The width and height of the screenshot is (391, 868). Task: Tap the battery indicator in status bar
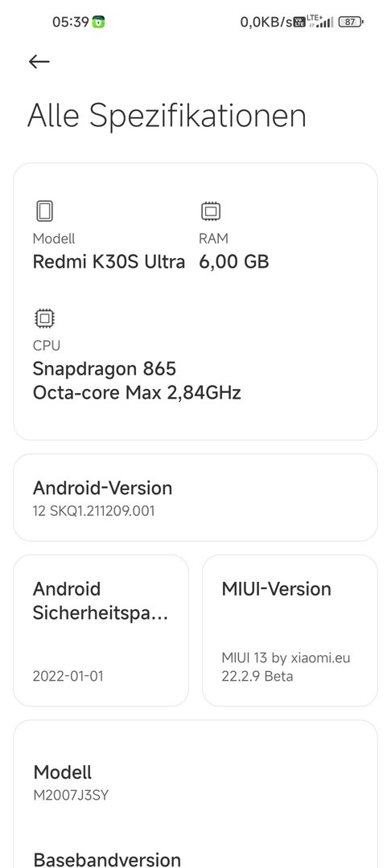(351, 23)
